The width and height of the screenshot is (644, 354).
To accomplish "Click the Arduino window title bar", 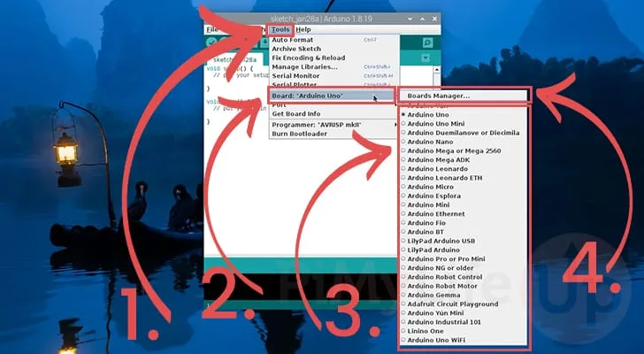I will click(322, 19).
